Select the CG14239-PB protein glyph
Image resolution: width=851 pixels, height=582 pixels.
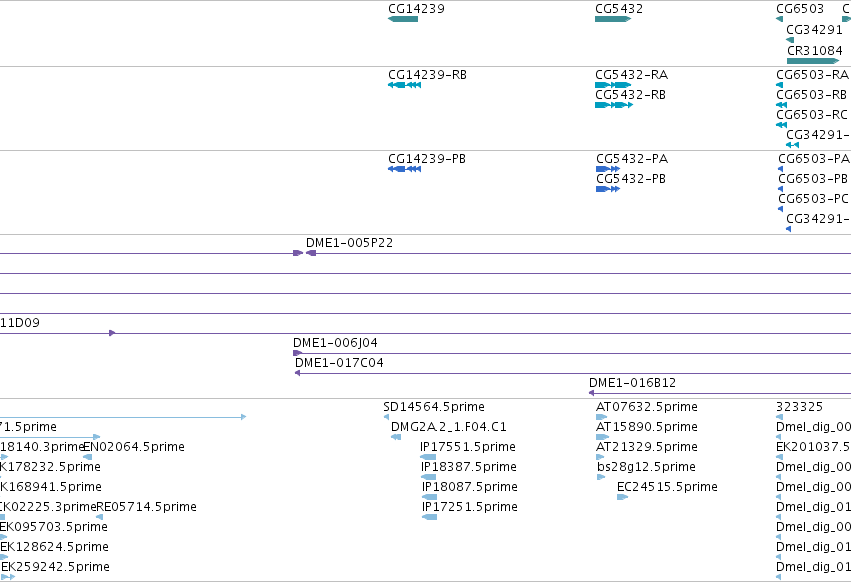404,169
